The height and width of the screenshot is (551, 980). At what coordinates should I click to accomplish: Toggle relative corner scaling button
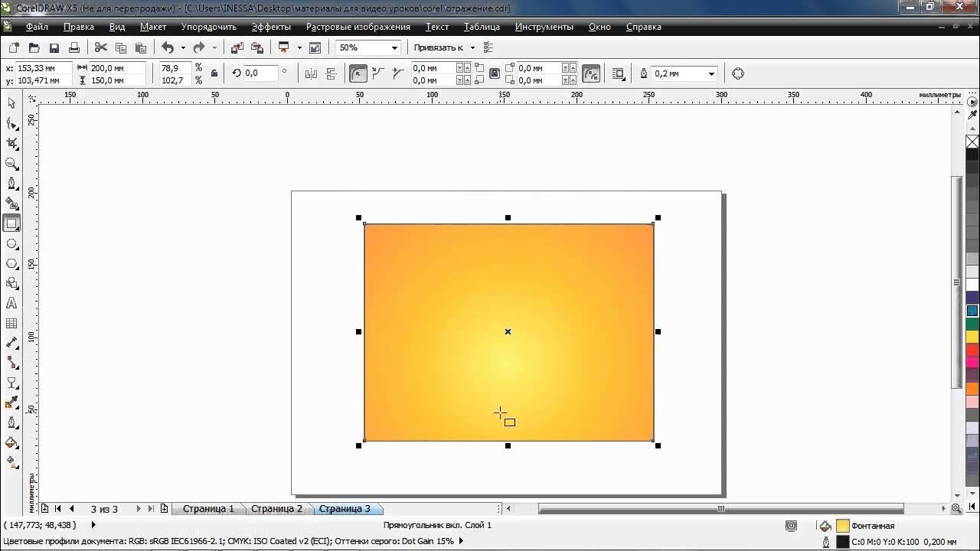(591, 73)
